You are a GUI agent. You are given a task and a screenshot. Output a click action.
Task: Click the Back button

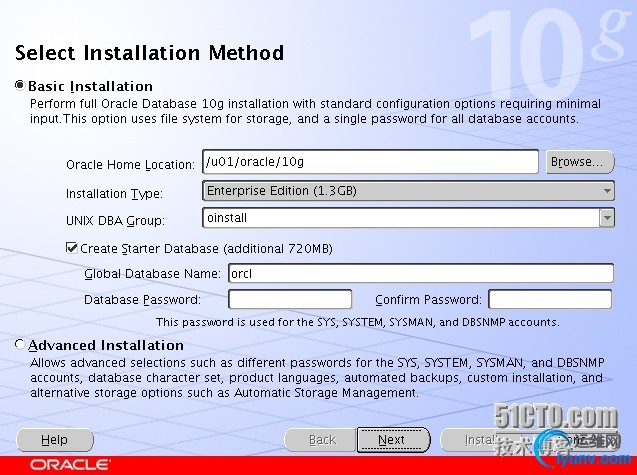click(320, 440)
